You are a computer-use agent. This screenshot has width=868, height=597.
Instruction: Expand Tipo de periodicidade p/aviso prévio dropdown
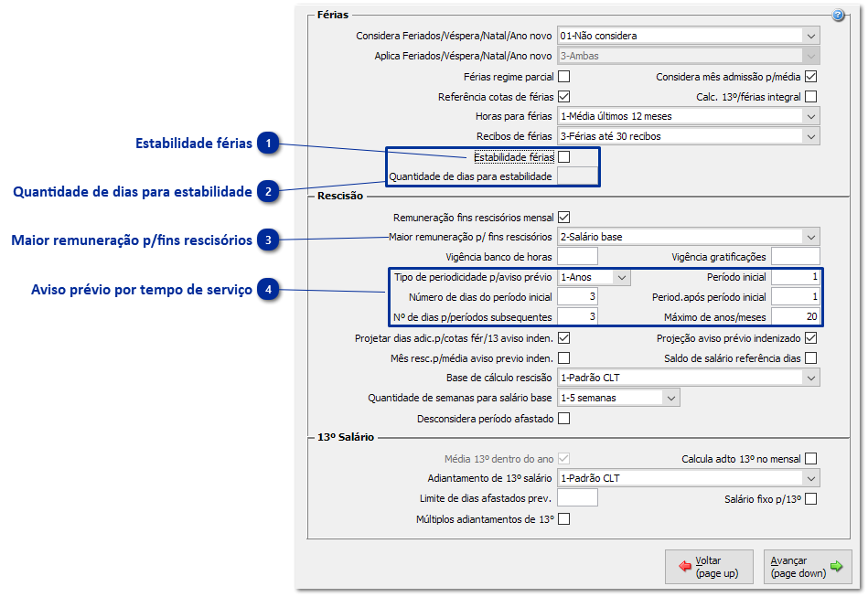[594, 277]
